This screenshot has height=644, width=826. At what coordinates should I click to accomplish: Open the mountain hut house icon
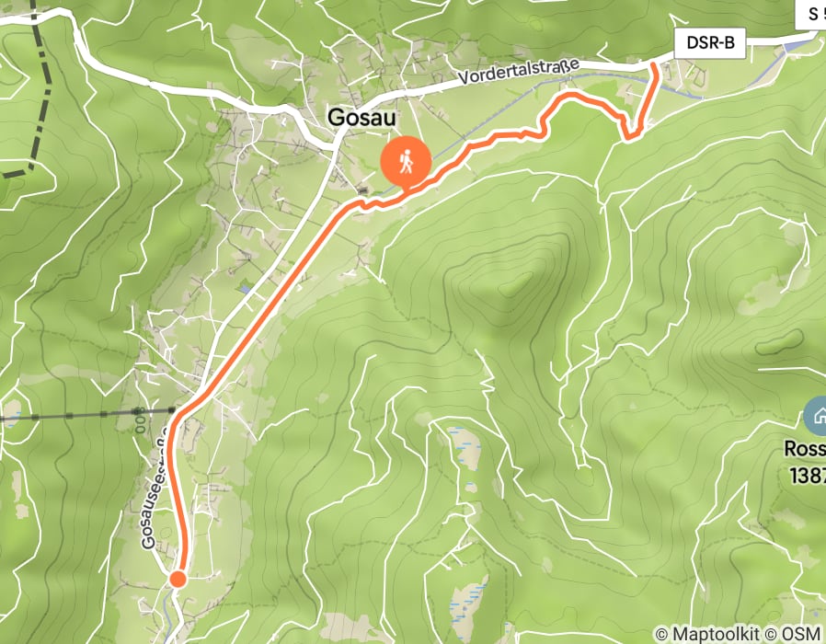coord(818,416)
